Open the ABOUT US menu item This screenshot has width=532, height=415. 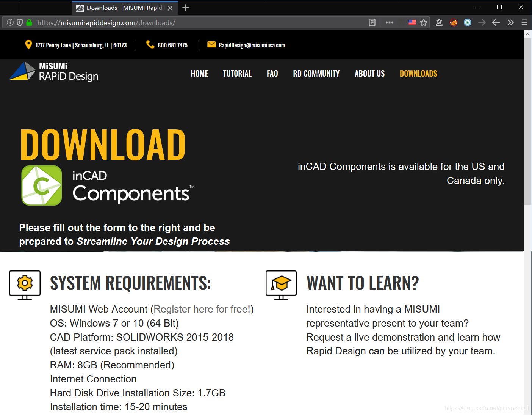click(x=369, y=74)
